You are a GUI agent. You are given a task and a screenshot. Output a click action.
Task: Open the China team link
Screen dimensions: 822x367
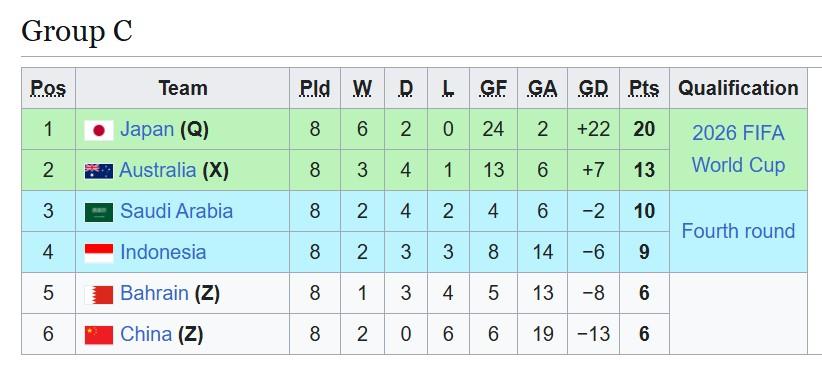(x=146, y=333)
